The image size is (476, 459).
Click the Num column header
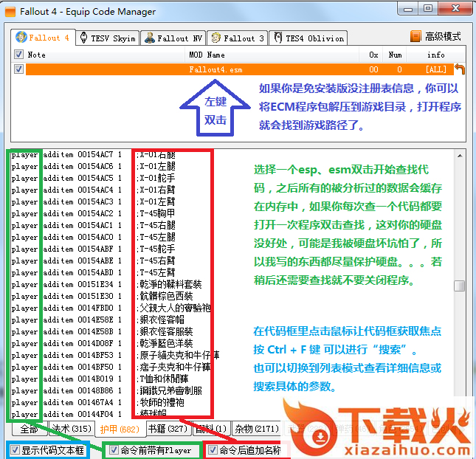pos(395,55)
